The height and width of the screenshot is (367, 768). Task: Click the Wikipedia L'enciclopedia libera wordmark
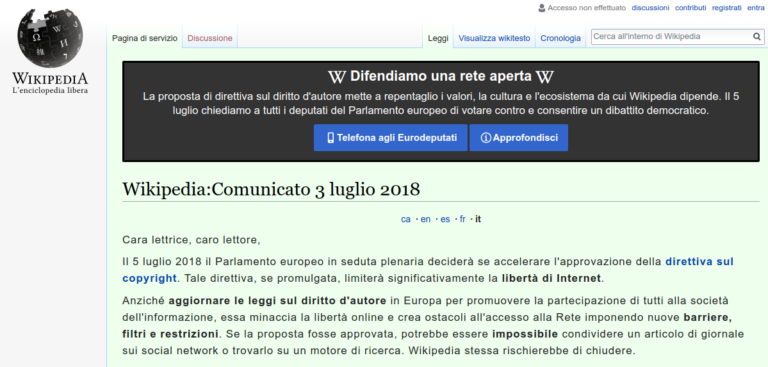pos(50,83)
